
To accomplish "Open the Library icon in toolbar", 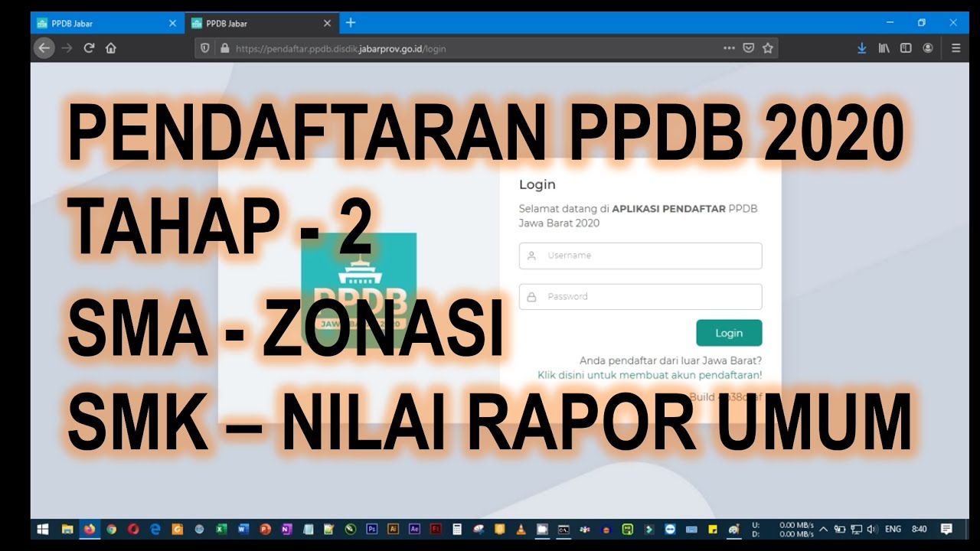I will point(884,47).
